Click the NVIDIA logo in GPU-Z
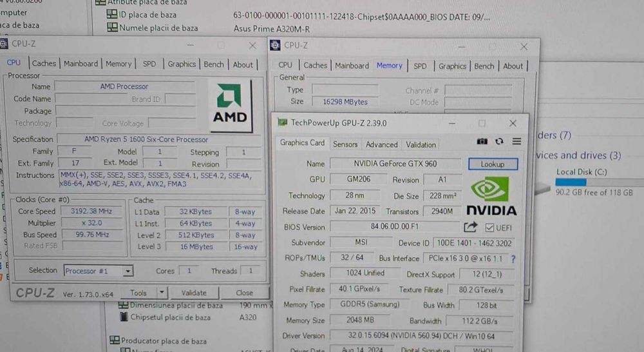Viewport: 644px width, 352px height. point(491,196)
